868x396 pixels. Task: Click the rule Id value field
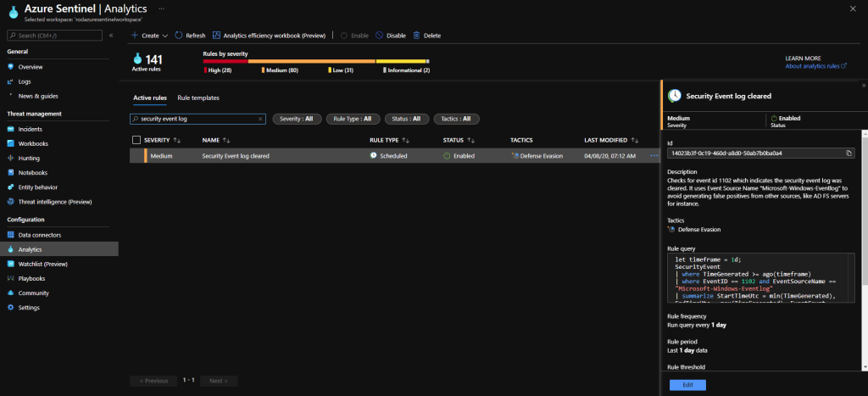760,153
